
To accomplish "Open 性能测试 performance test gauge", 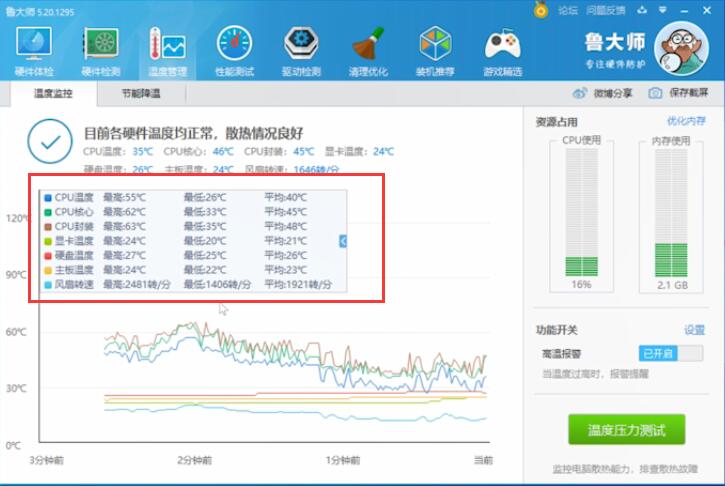I will point(234,50).
